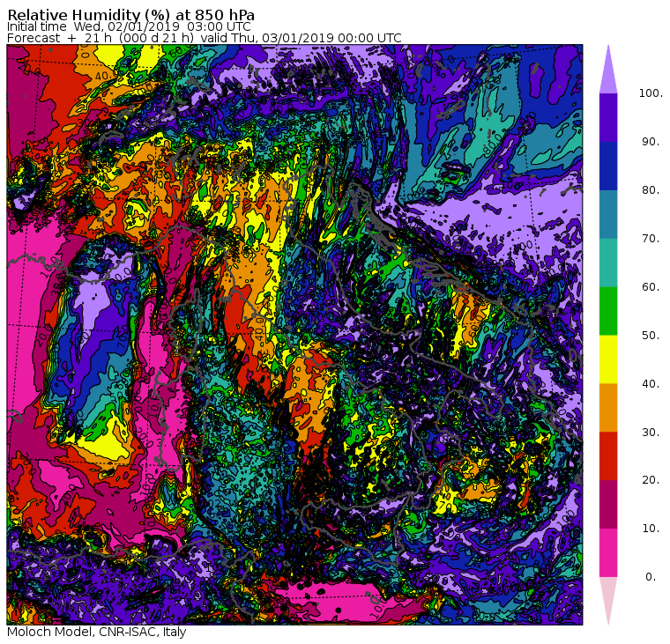The width and height of the screenshot is (670, 644).
Task: Pick the yellow 40–50 colorbar segment
Action: (608, 359)
